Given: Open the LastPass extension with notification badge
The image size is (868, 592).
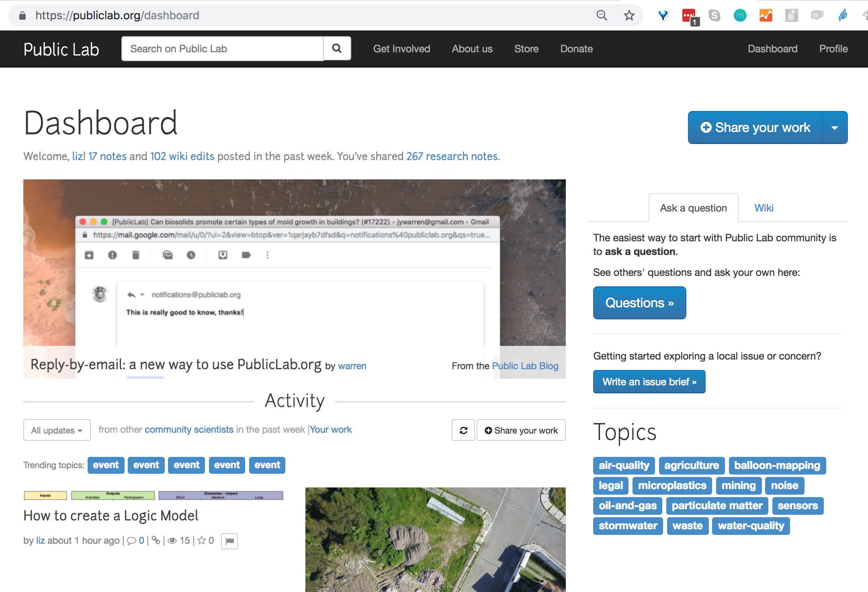Looking at the screenshot, I should pyautogui.click(x=688, y=15).
